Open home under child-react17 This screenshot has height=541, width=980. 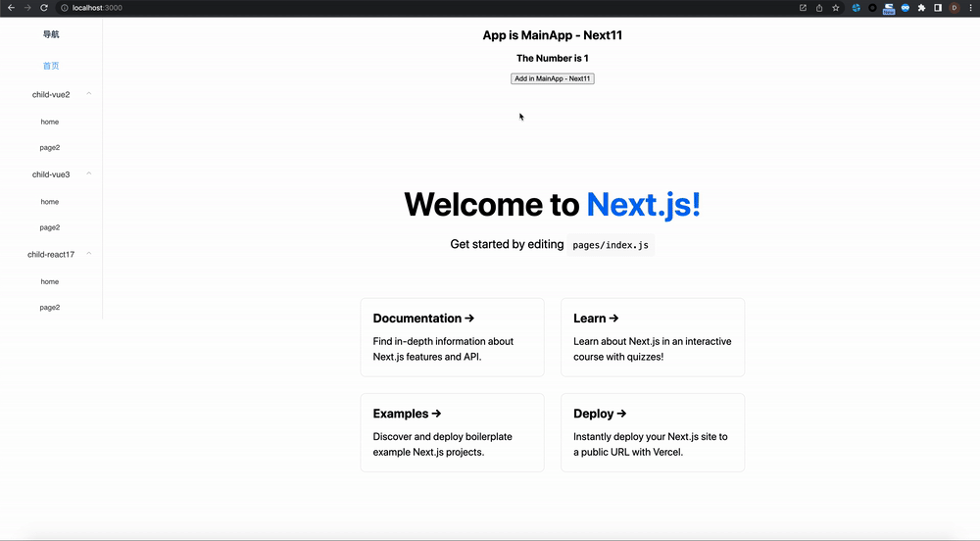click(x=50, y=281)
